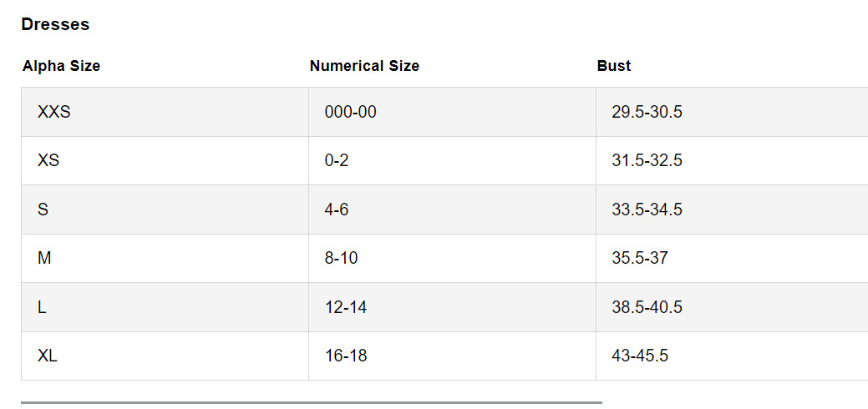Click the 35.5-37 bust measurement

[639, 259]
